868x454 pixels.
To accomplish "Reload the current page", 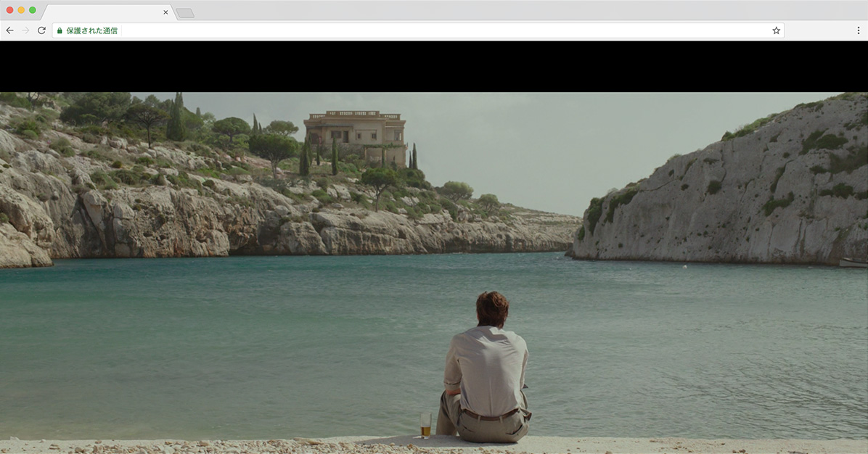I will click(41, 30).
